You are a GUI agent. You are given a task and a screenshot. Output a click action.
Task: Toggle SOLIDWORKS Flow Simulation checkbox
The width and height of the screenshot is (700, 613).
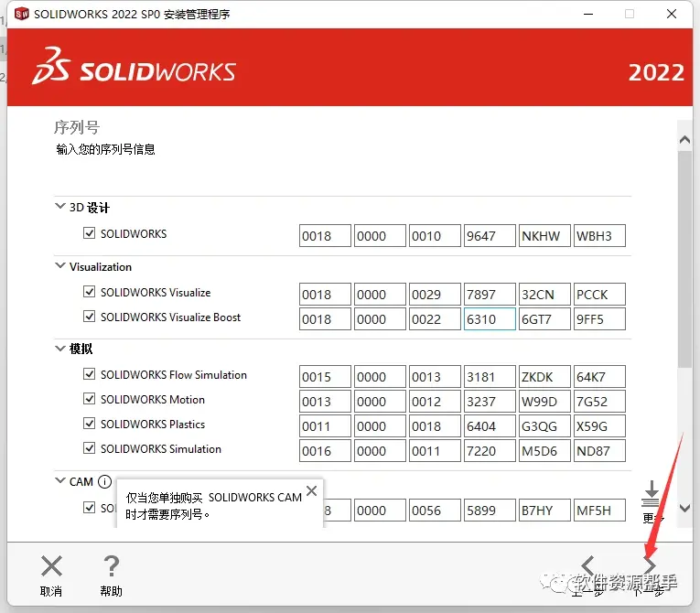pyautogui.click(x=90, y=374)
